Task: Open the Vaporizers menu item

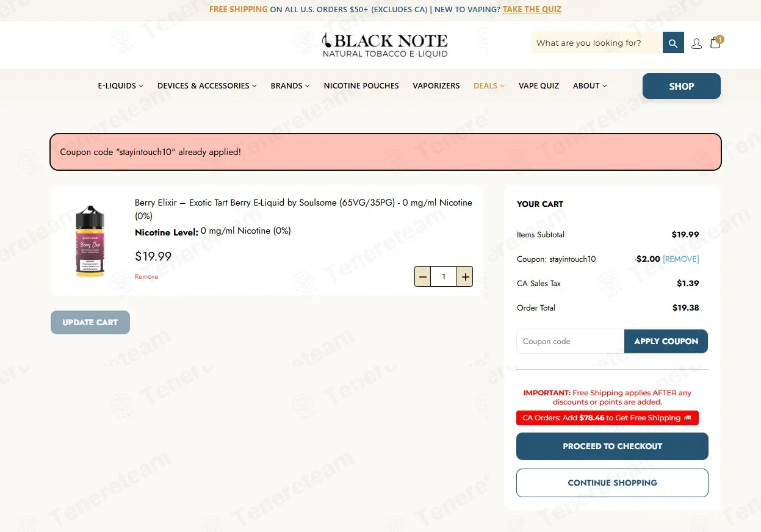Action: 436,86
